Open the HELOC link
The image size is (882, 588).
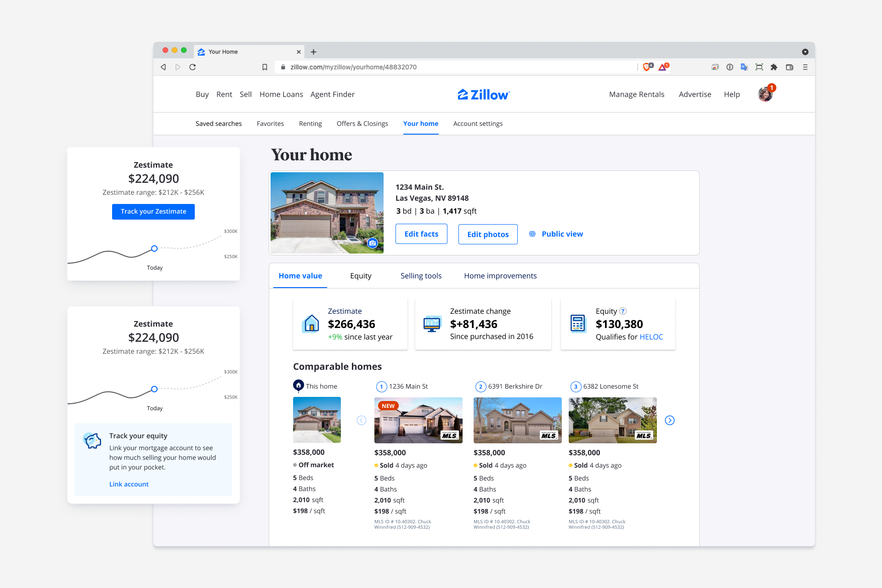click(x=651, y=337)
